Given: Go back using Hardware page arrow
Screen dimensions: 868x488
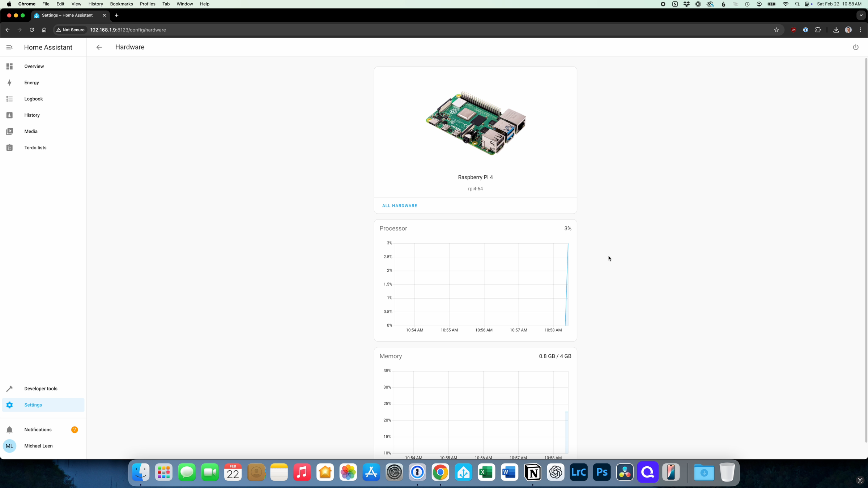Looking at the screenshot, I should coord(99,47).
